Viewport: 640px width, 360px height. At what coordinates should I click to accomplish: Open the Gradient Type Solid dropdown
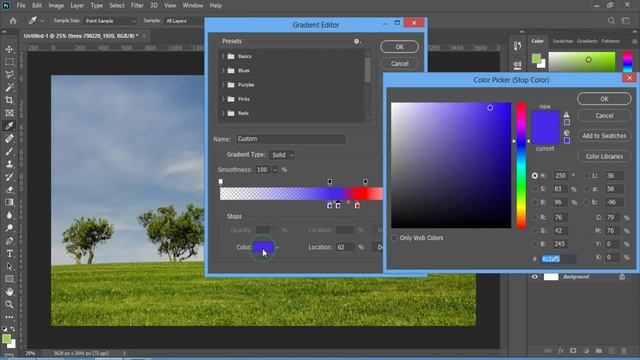pyautogui.click(x=282, y=155)
